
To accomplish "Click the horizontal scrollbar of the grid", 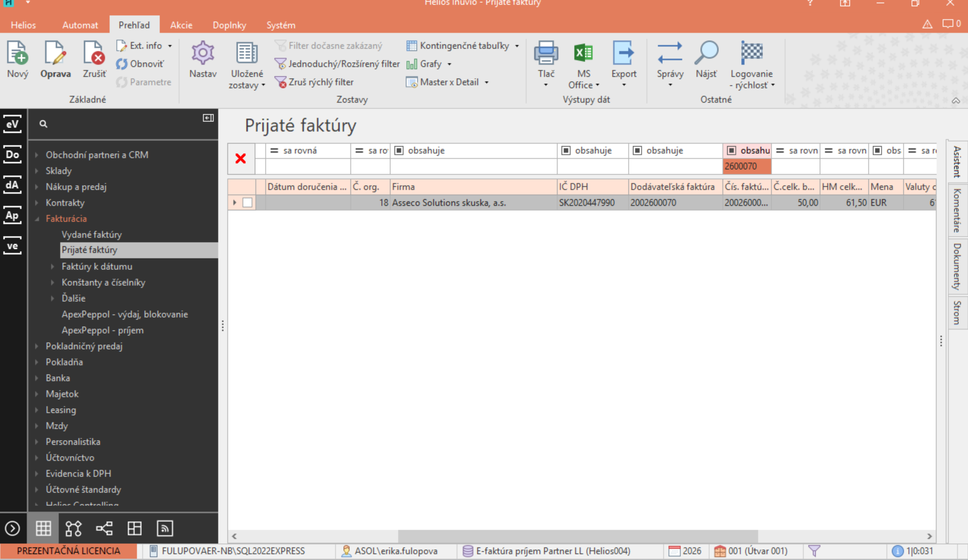I will pyautogui.click(x=578, y=536).
